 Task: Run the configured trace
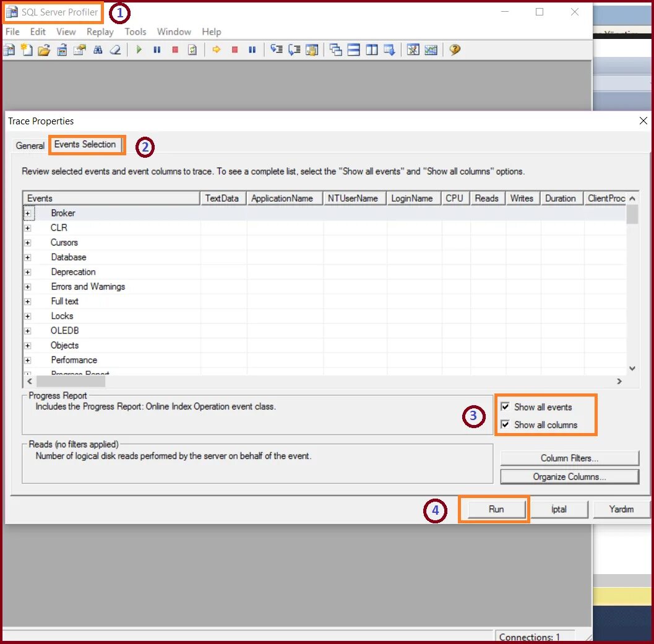pyautogui.click(x=494, y=509)
